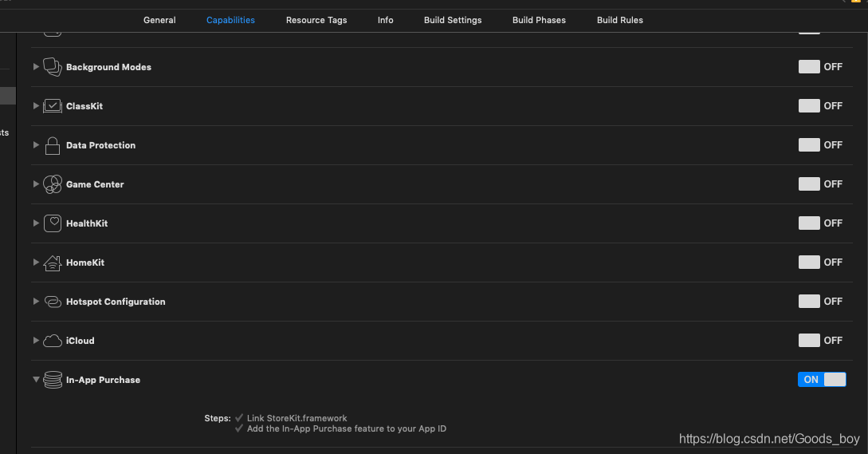Expand the Background Modes section
868x454 pixels.
[x=36, y=66]
